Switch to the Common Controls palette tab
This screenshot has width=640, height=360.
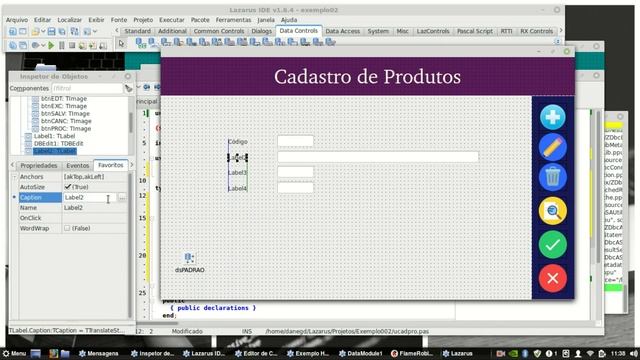tap(219, 31)
